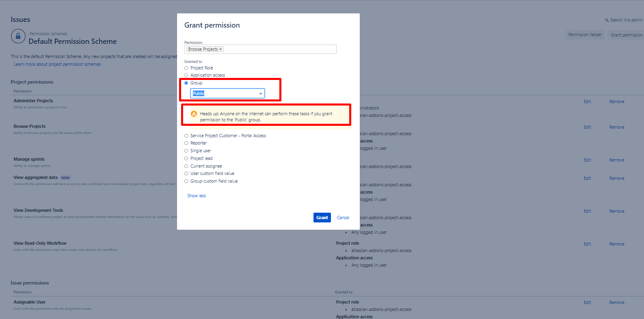
Task: Cancel the Grant permission dialog
Action: [343, 218]
